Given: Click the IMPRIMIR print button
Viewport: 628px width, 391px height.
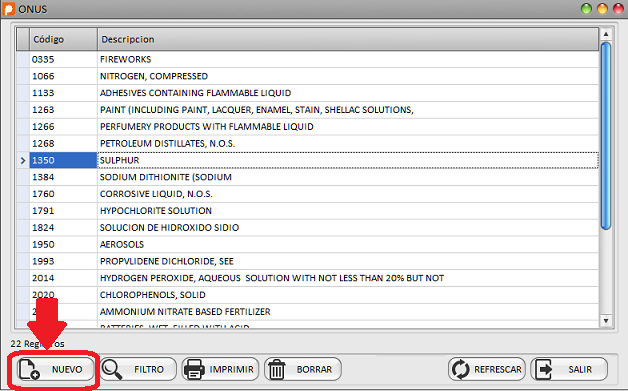Looking at the screenshot, I should pyautogui.click(x=220, y=369).
